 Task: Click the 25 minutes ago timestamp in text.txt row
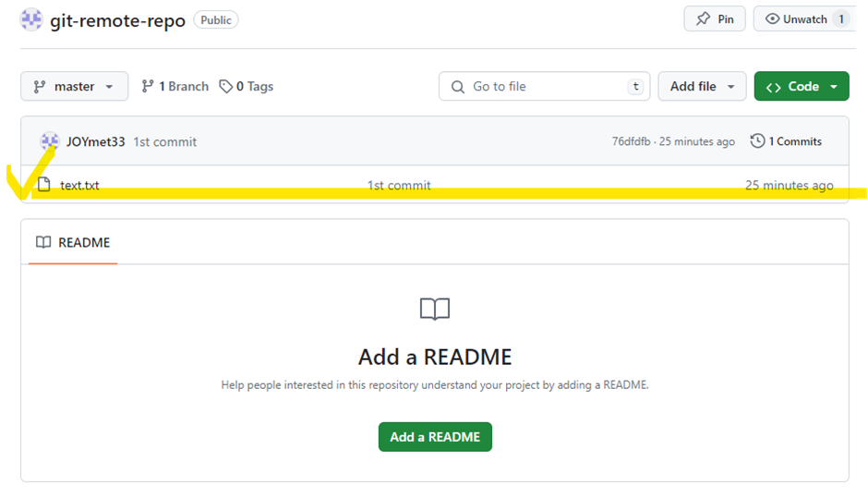[x=789, y=185]
